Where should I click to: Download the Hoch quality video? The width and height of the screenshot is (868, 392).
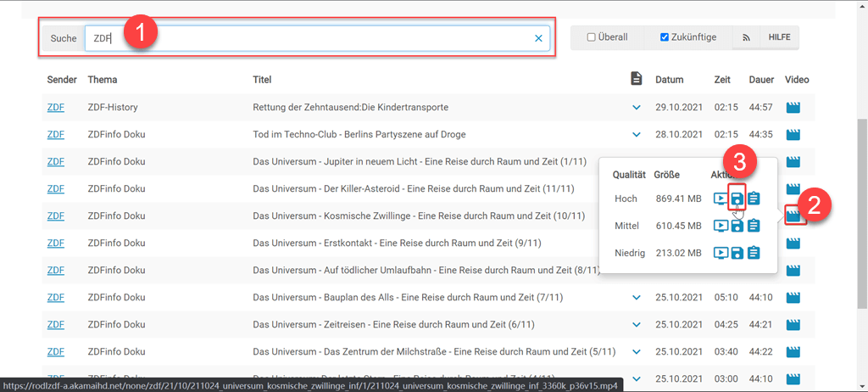coord(737,199)
